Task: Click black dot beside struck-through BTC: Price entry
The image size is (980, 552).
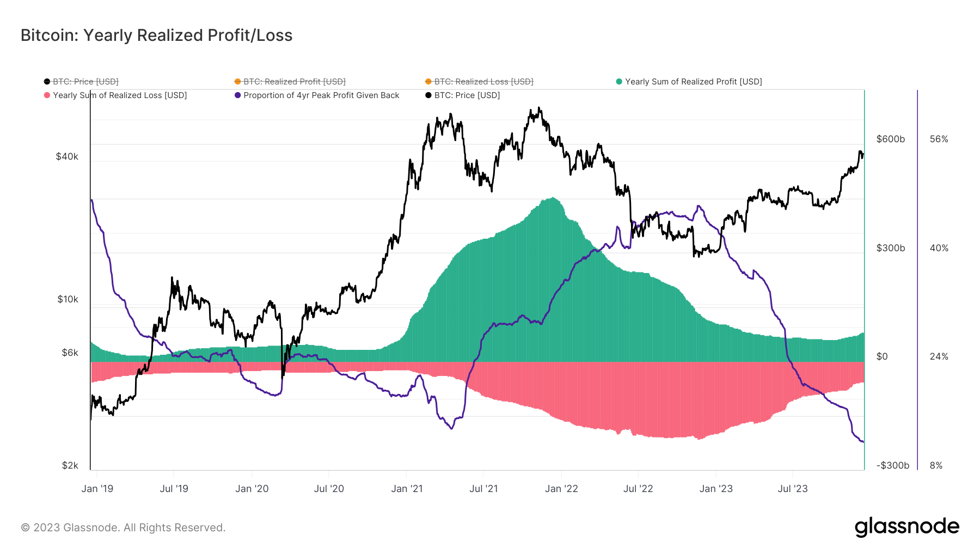Action: click(47, 82)
